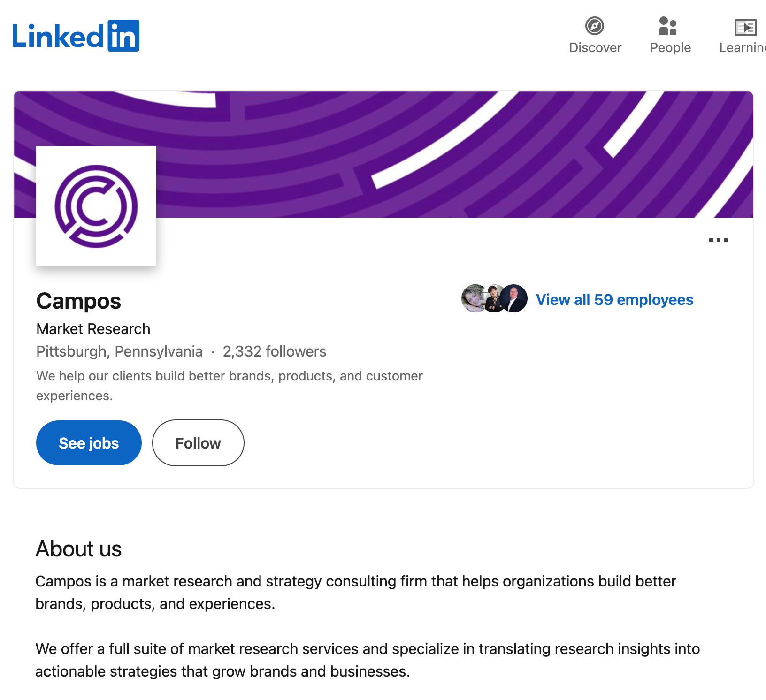This screenshot has width=766, height=700.
Task: Select the Learning navigation label
Action: click(x=743, y=47)
